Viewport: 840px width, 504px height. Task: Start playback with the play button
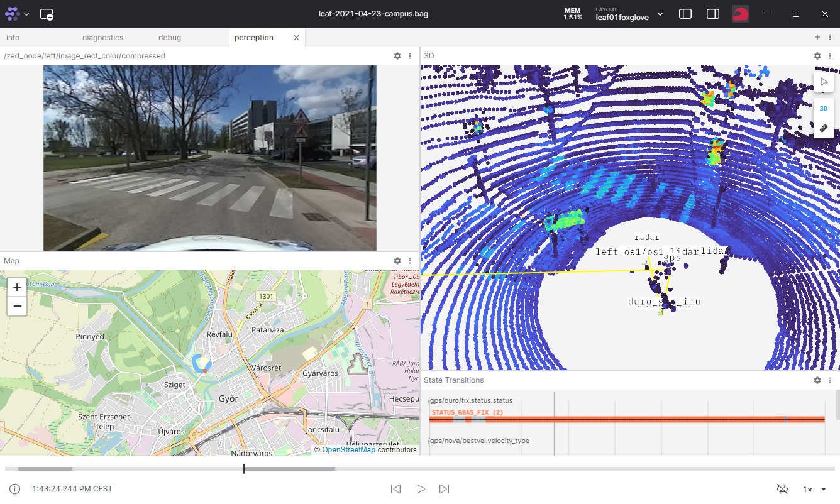pyautogui.click(x=421, y=489)
